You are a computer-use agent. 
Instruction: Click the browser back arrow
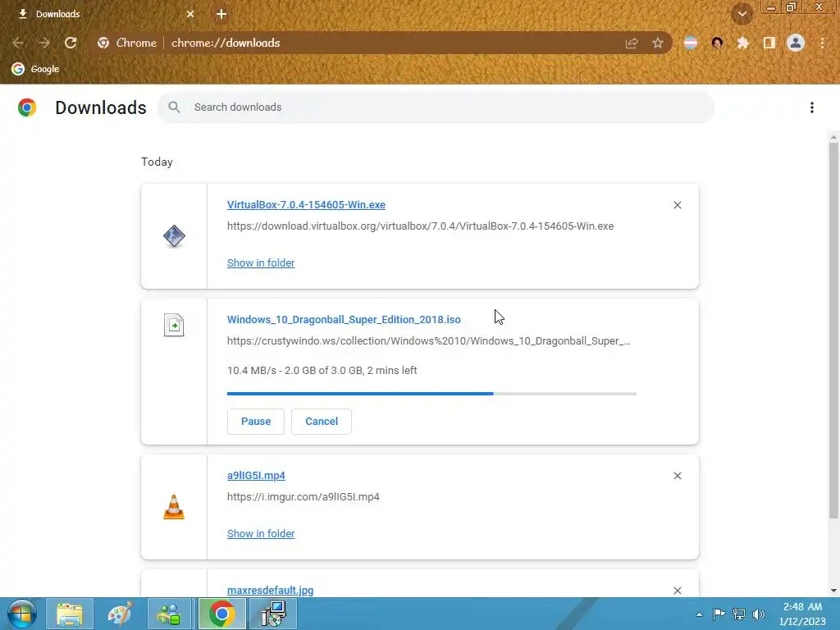coord(18,43)
